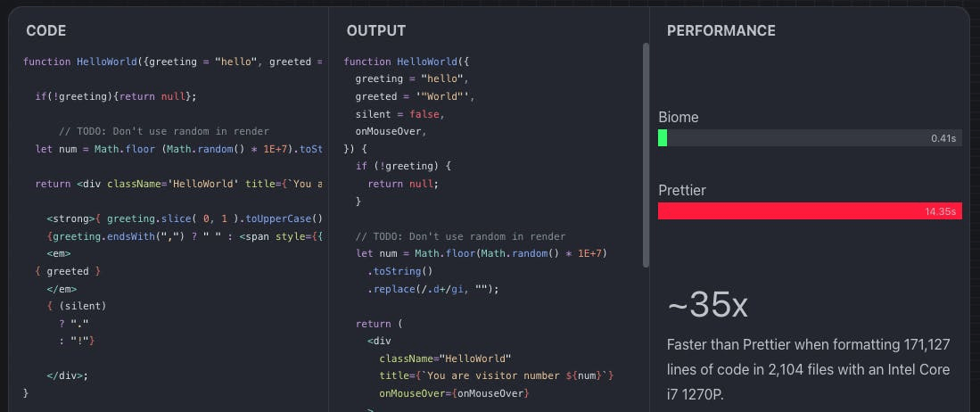Click the green Biome progress bar fill

point(663,138)
